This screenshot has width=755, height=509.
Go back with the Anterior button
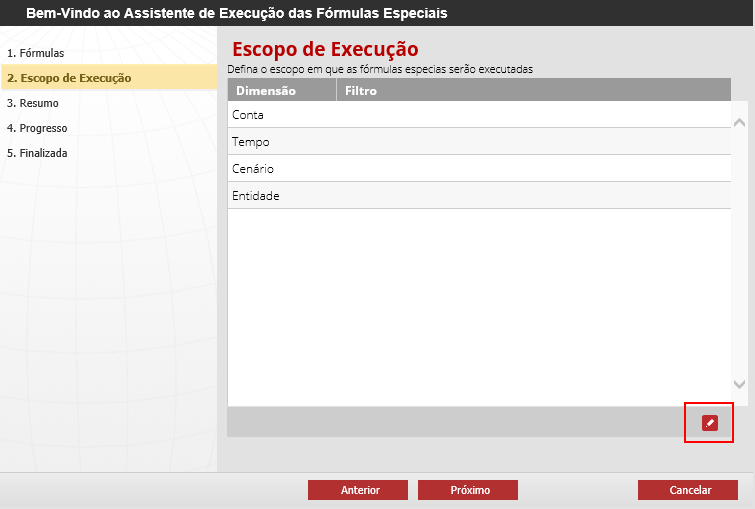[358, 490]
